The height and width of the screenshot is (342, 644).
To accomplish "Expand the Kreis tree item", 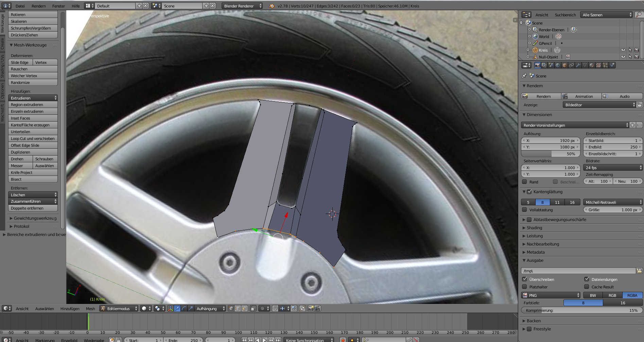I will tap(528, 50).
